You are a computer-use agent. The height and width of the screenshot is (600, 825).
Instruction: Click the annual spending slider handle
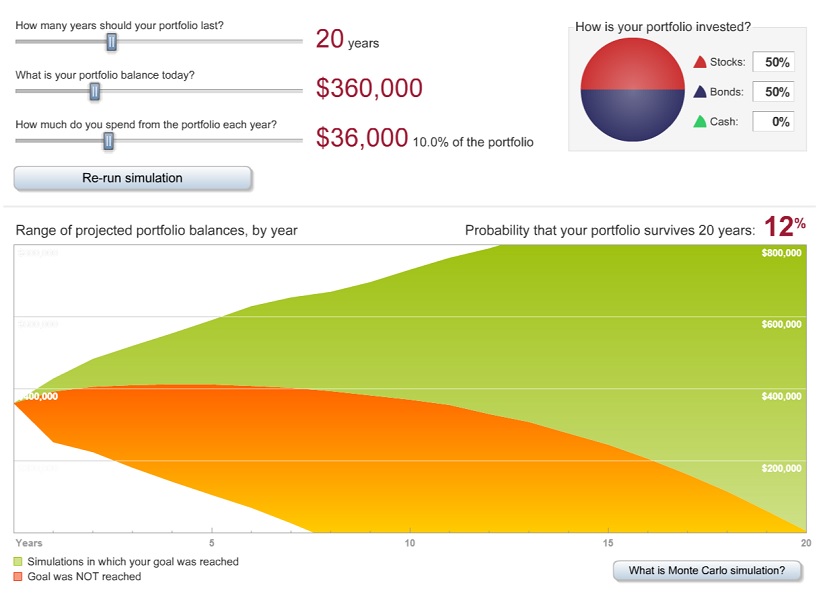pos(108,140)
